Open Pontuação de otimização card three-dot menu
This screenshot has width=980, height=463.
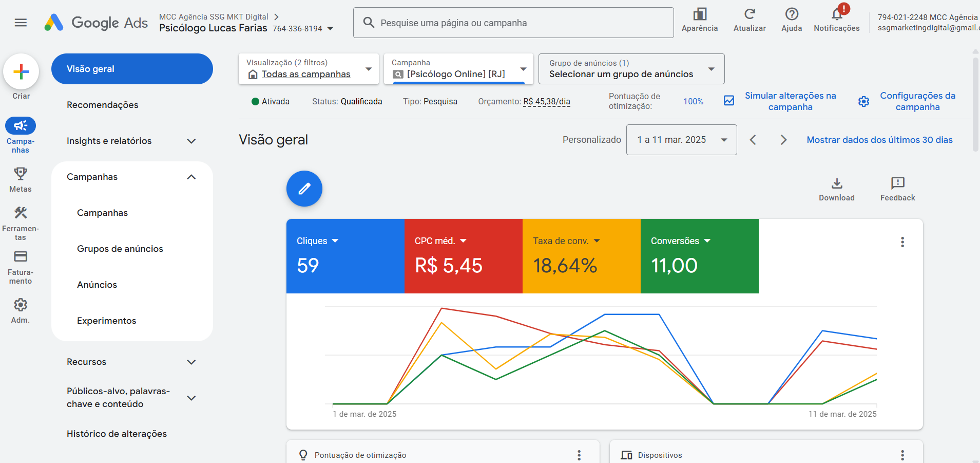coord(579,455)
